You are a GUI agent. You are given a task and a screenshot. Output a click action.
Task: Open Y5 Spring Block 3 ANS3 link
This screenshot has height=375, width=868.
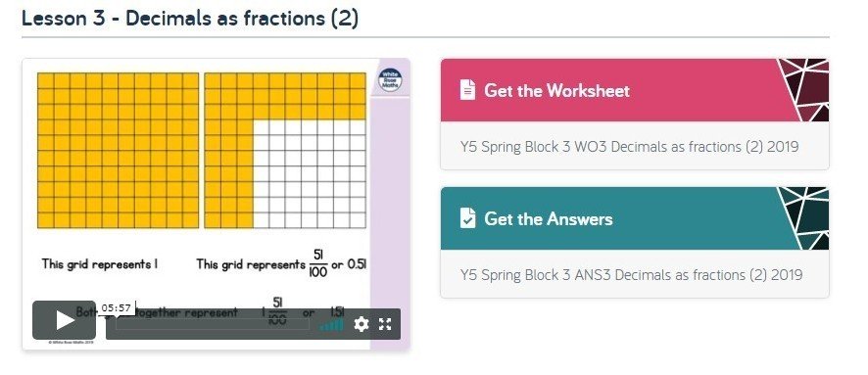631,275
